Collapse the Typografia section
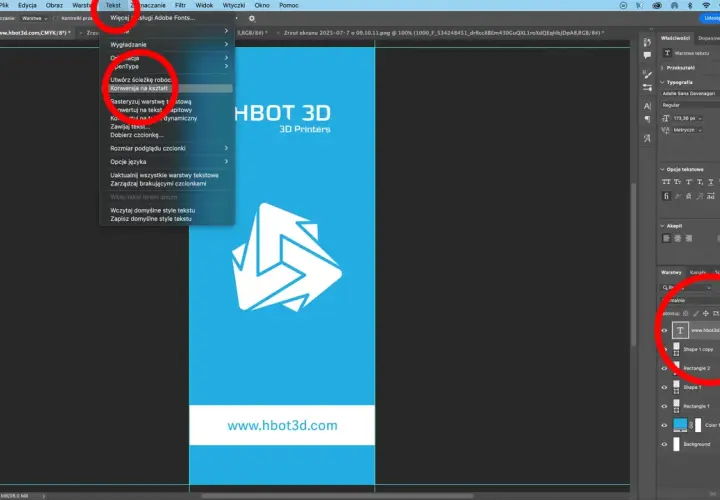The image size is (720, 500). pos(663,82)
